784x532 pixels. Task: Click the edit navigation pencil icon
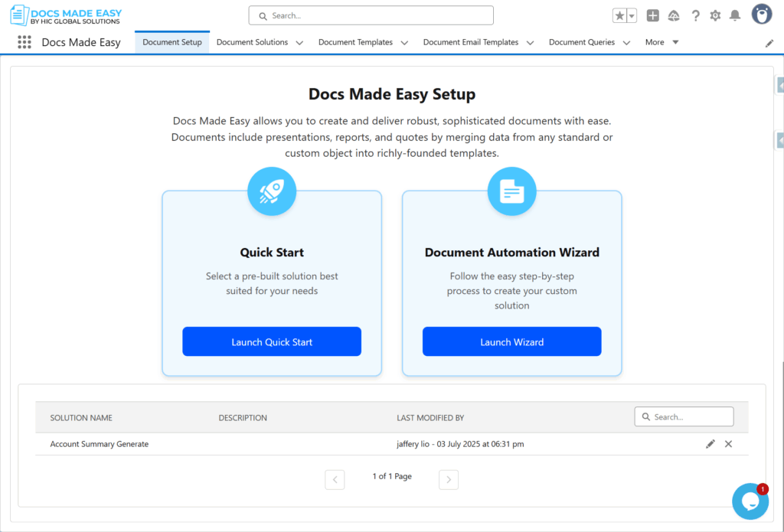pos(769,44)
